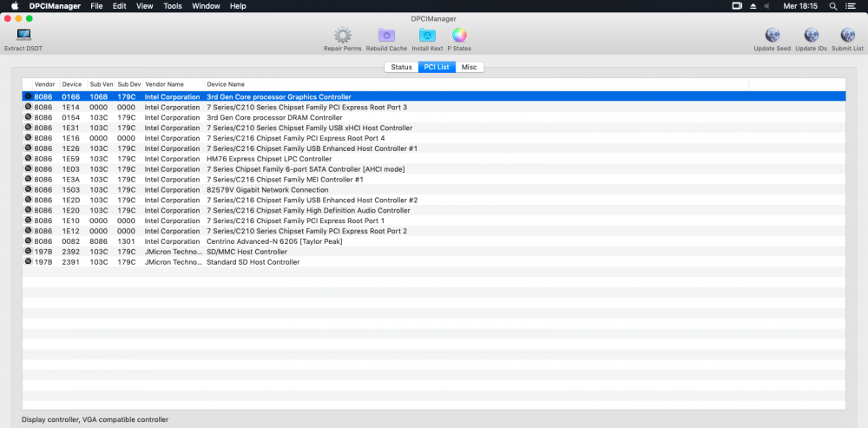The image size is (868, 428).
Task: Click the volume icon in menu bar
Action: 766,6
